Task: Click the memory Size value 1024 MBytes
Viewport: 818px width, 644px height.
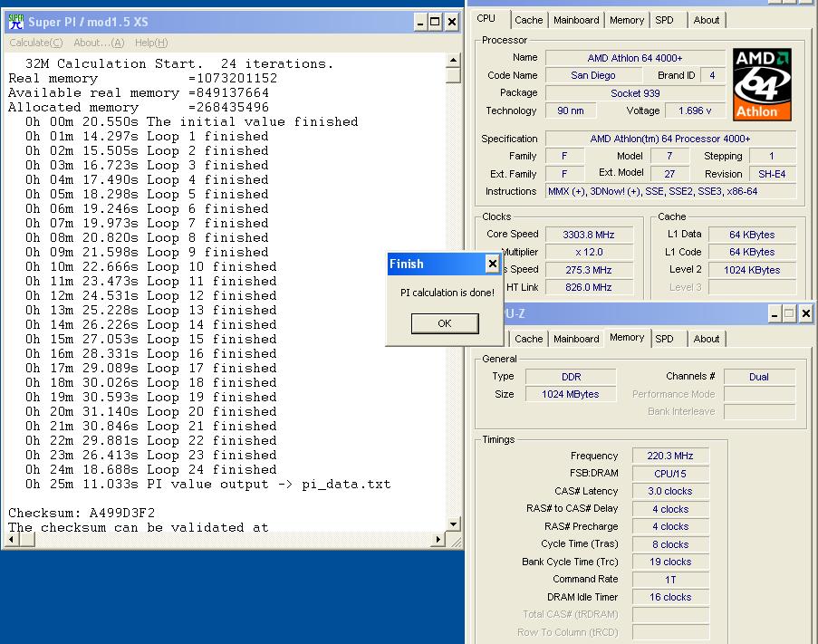Action: click(571, 394)
